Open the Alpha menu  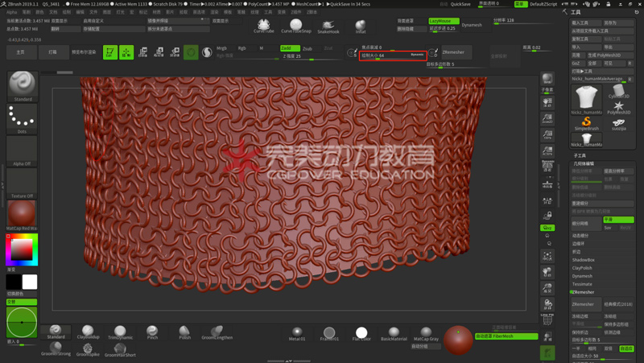(x=11, y=12)
